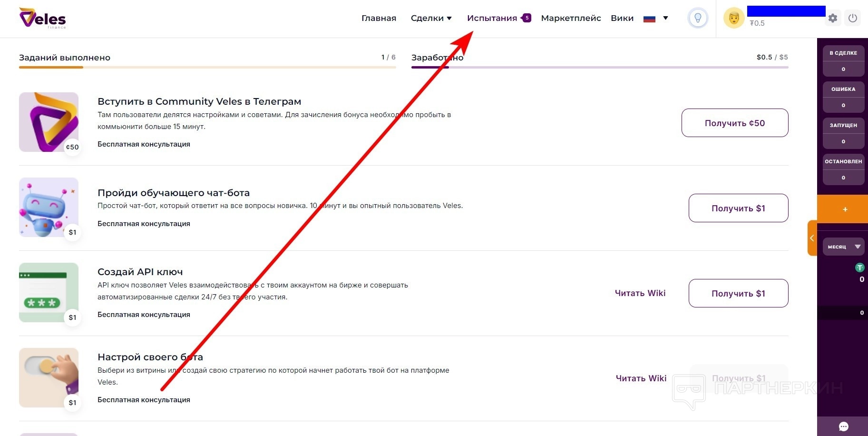Click the Получить ¢50 button
The height and width of the screenshot is (436, 868).
tap(734, 123)
